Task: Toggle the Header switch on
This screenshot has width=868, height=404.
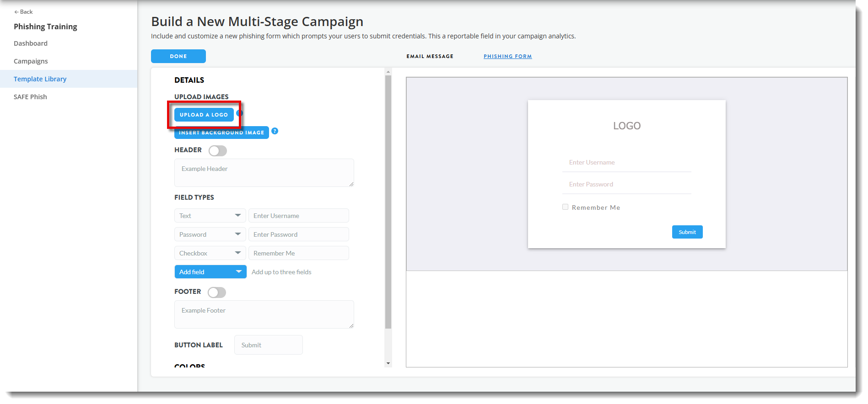Action: pyautogui.click(x=218, y=151)
